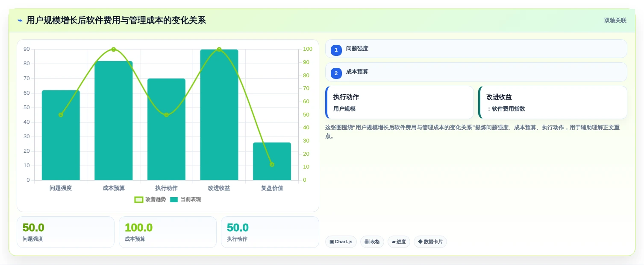Click the trend line point on 问题强度

[61, 115]
